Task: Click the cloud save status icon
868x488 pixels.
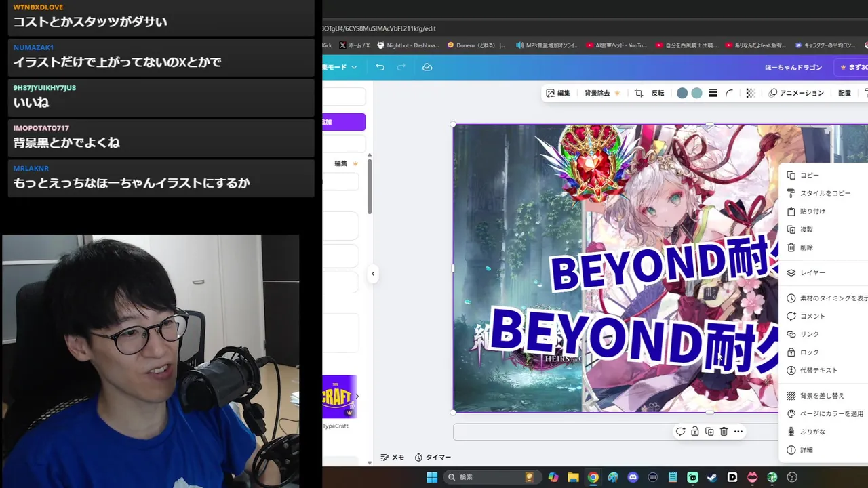Action: click(427, 67)
